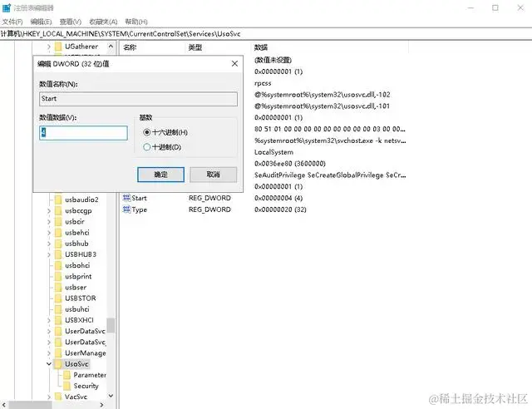Select the UGatherer folder icon

click(58, 47)
